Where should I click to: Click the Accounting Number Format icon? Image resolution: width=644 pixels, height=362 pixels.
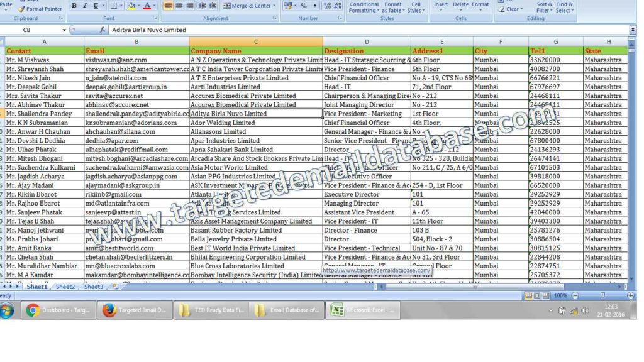pos(288,6)
